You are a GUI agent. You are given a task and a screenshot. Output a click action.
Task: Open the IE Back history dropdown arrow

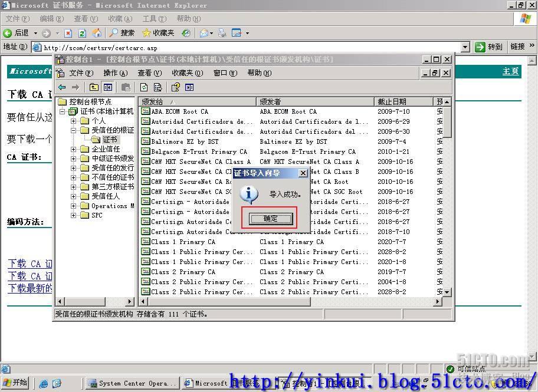[35, 33]
